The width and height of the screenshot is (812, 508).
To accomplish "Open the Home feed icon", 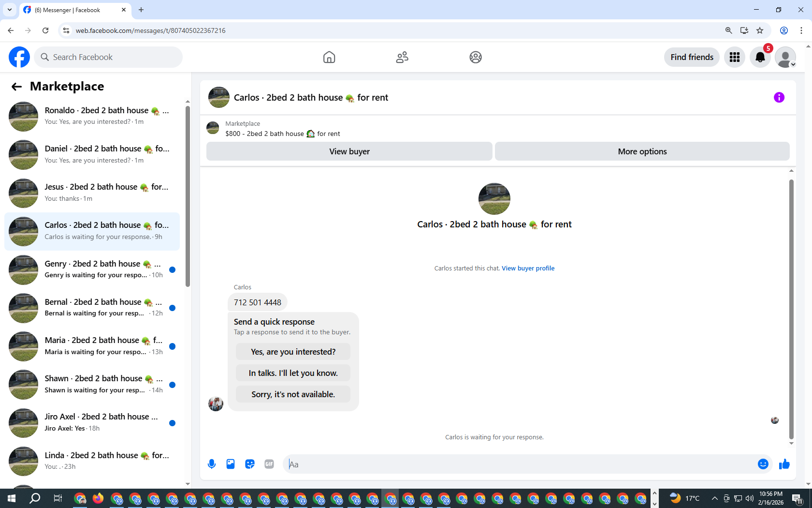I will tap(329, 57).
